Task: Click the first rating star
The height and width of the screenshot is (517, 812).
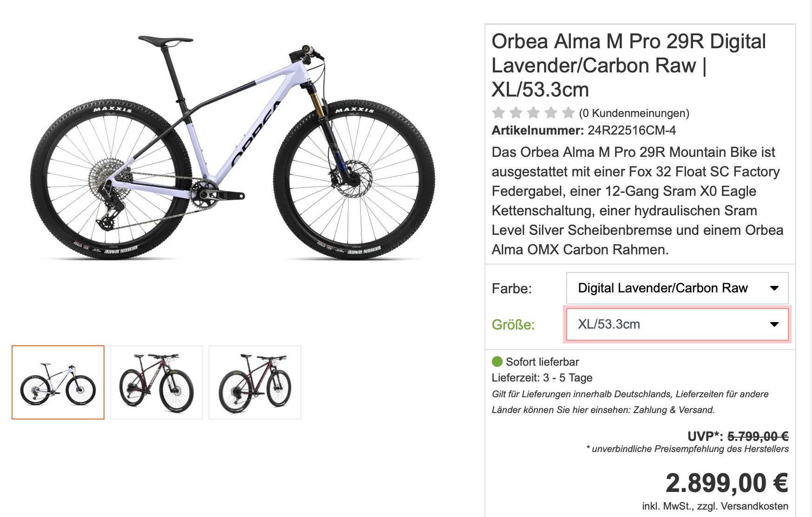Action: point(498,113)
